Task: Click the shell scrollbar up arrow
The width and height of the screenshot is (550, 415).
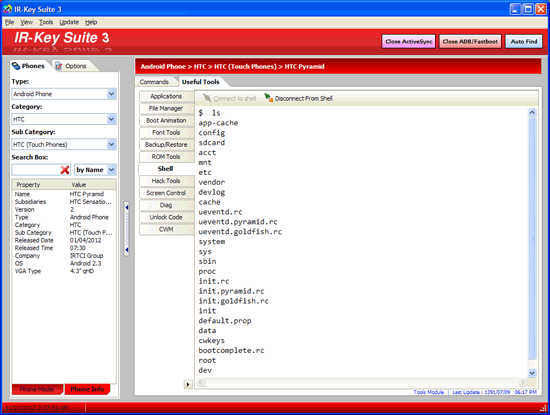Action: [x=532, y=113]
